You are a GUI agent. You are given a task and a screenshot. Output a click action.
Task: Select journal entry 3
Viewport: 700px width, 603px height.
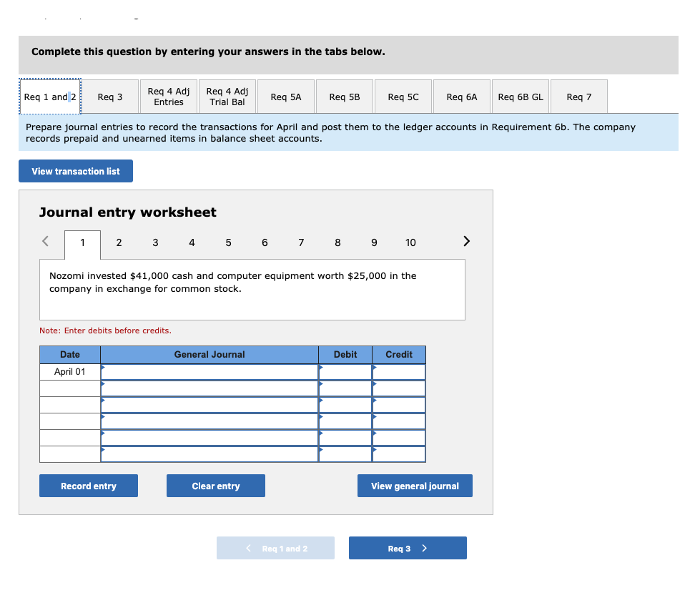[x=155, y=242]
